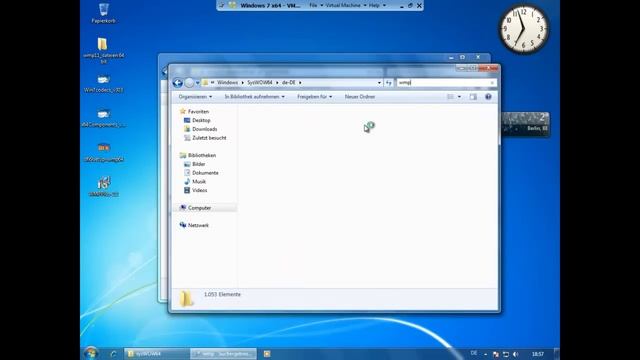Select the Papierkorb desktop icon
This screenshot has width=640, height=360.
coord(103,13)
